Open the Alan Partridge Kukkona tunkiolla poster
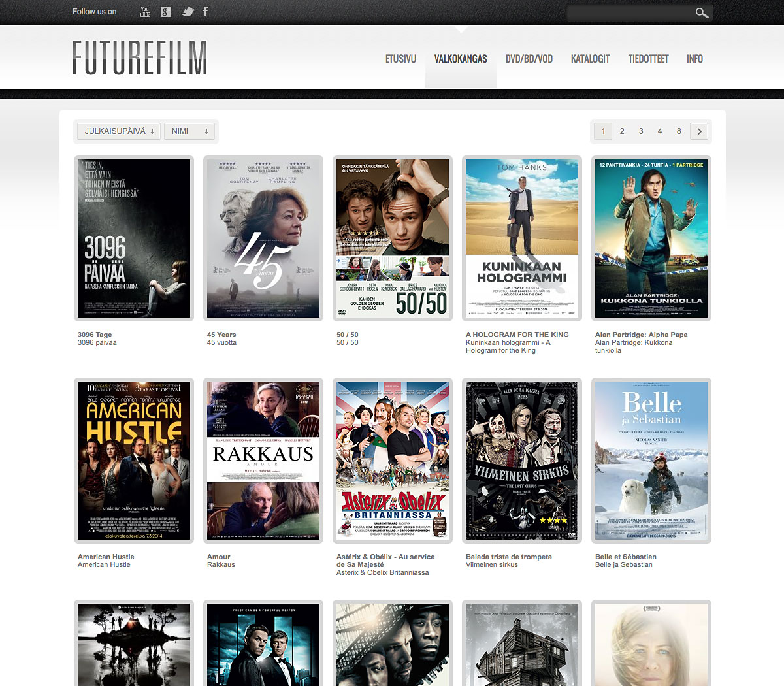 (x=651, y=238)
